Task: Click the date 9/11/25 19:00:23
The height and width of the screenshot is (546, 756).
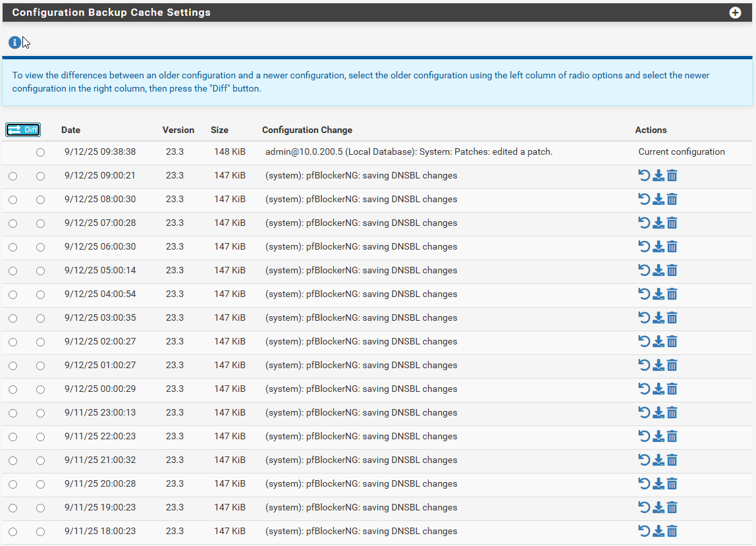Action: coord(100,507)
